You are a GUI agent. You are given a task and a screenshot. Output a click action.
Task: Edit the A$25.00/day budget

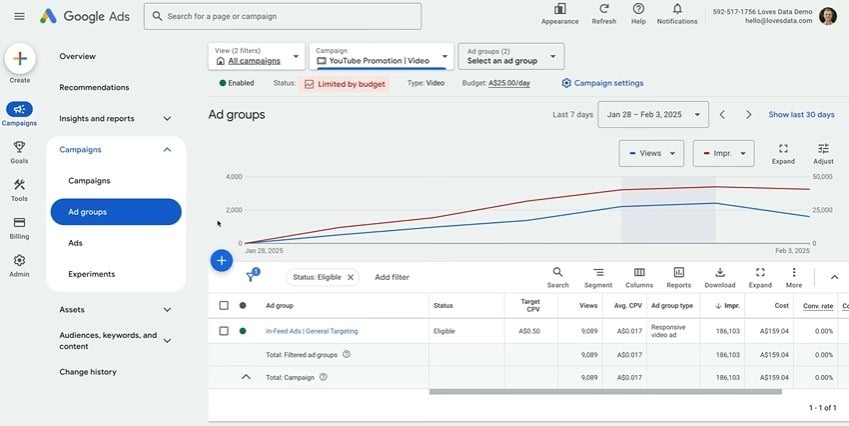coord(509,83)
